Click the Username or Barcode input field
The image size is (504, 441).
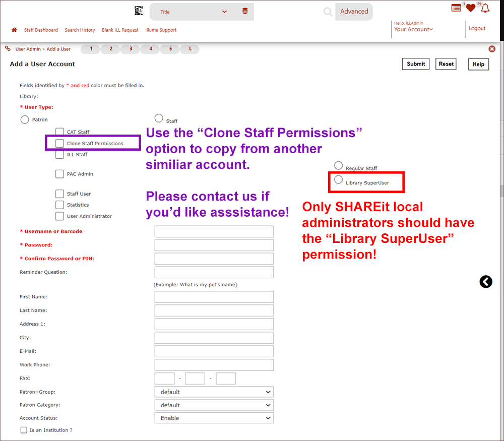tap(214, 231)
